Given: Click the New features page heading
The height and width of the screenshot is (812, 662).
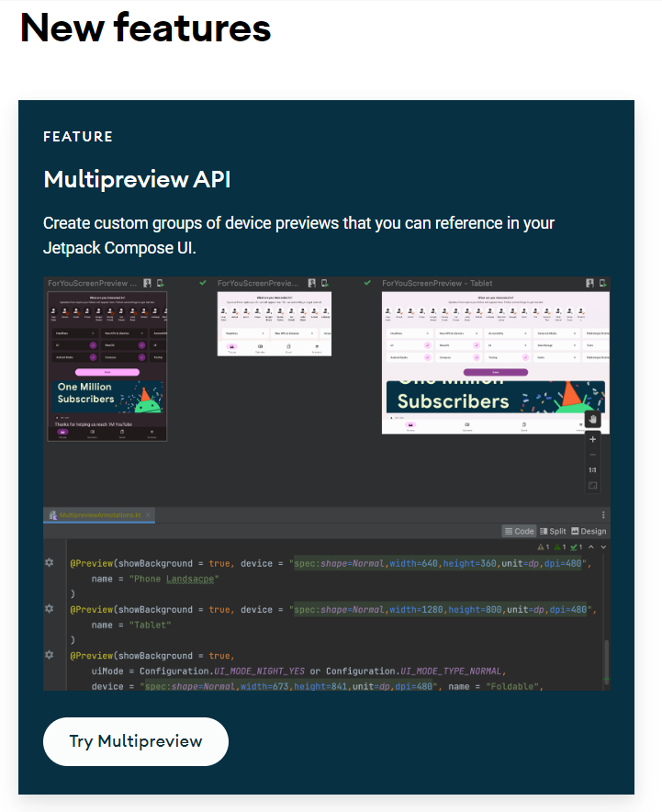Looking at the screenshot, I should point(145,28).
